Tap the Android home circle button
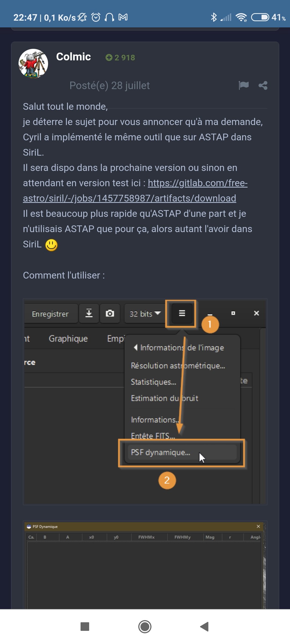290x644 pixels. 145,627
